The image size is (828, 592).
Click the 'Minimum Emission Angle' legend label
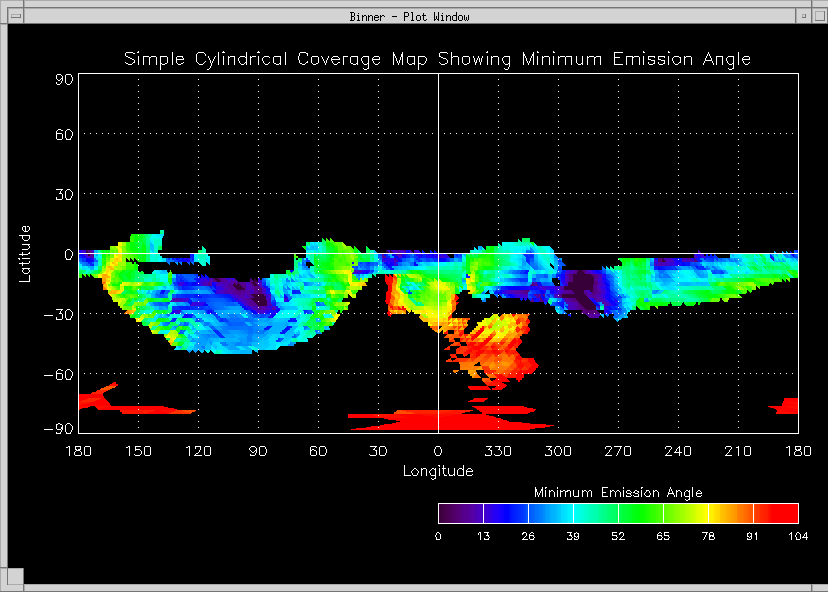(x=618, y=493)
